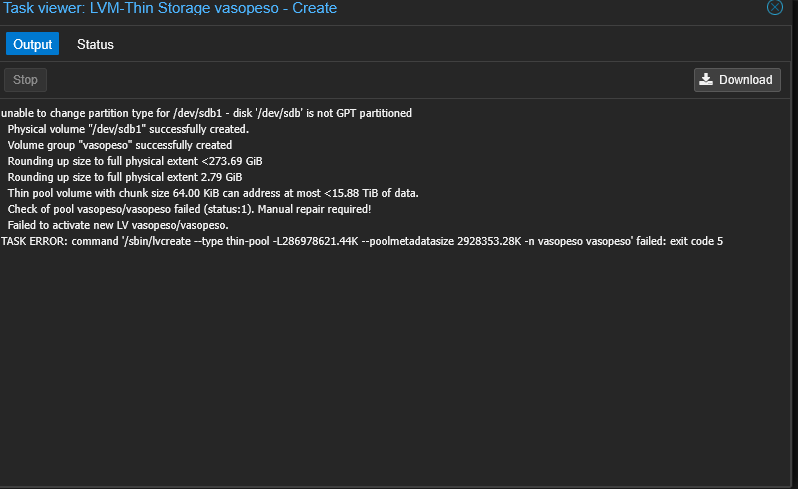Close the Task viewer with the X icon
Screen dimensions: 798x489
[774, 7]
